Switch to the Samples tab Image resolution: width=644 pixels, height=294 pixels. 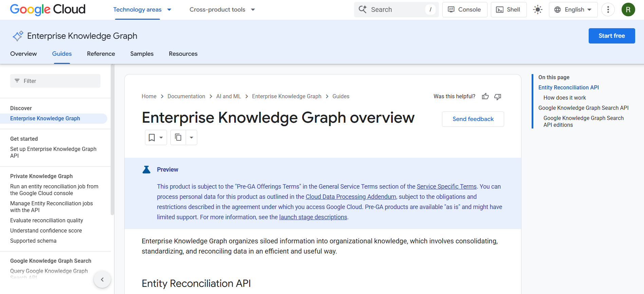click(x=142, y=54)
